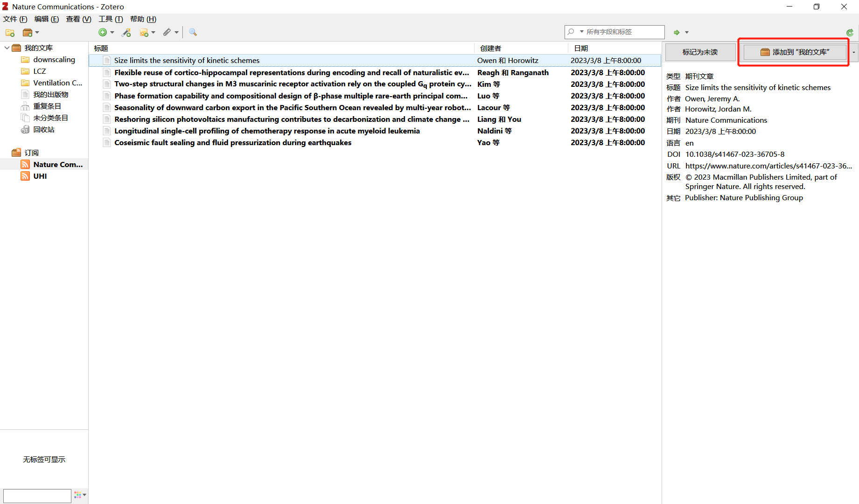Click author Owen, Jeremy A. field
This screenshot has height=504, width=859.
(x=712, y=99)
